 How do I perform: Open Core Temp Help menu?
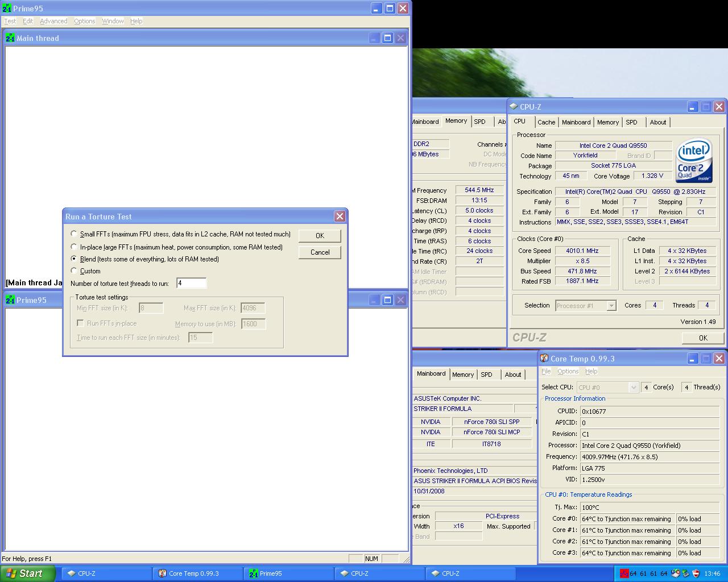tap(591, 371)
